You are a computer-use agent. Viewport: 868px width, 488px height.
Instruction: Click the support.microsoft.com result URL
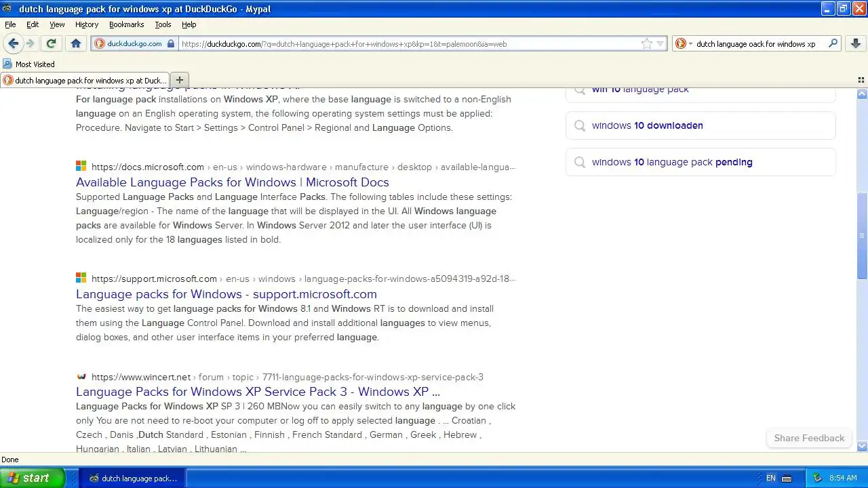pos(304,279)
